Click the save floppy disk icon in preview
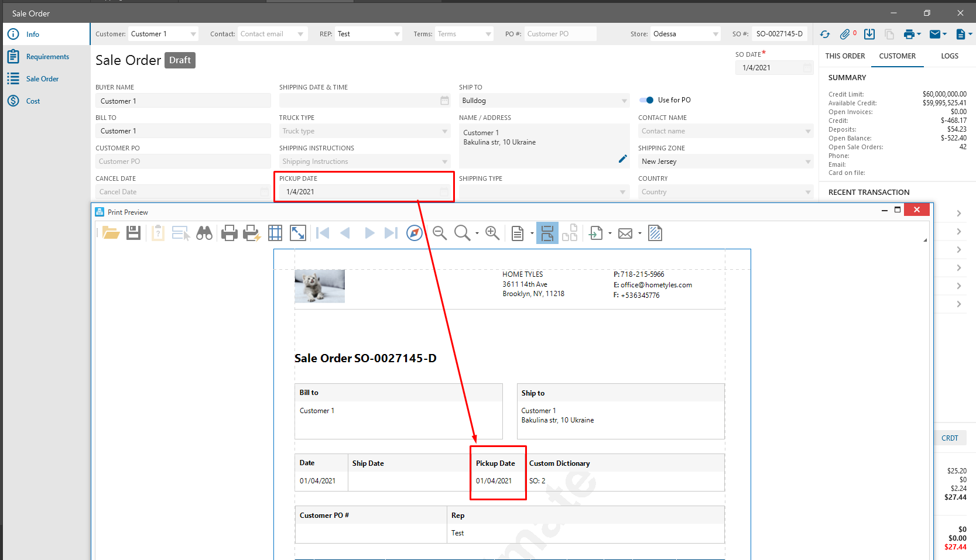The width and height of the screenshot is (976, 560). (133, 233)
